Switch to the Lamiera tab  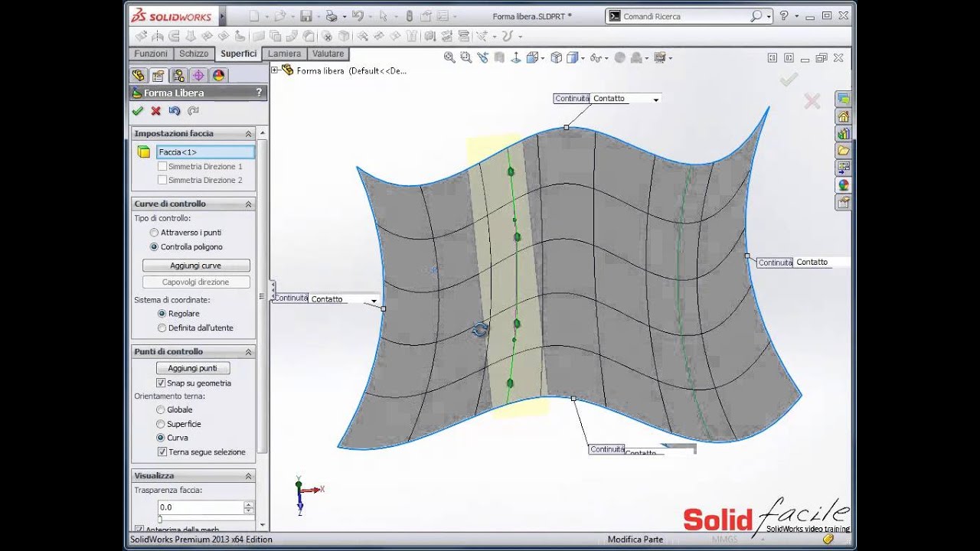coord(285,54)
